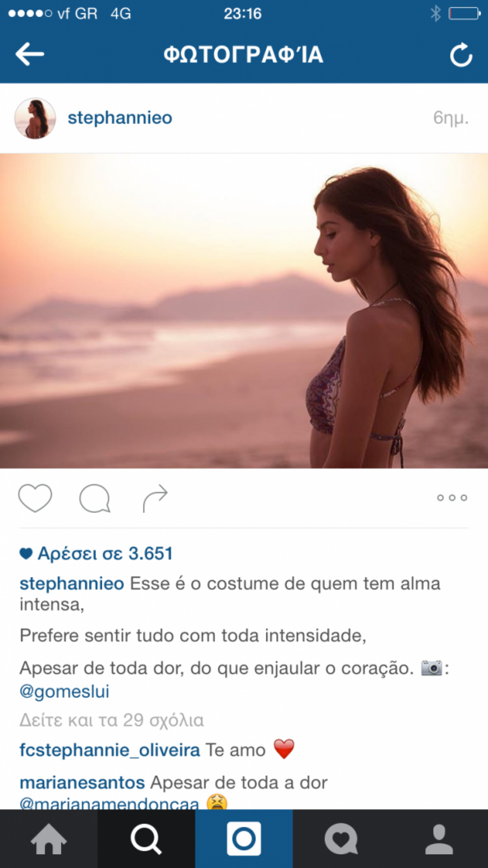
Task: Open fcstephannie_oliveira commenter profile
Action: coord(110,750)
